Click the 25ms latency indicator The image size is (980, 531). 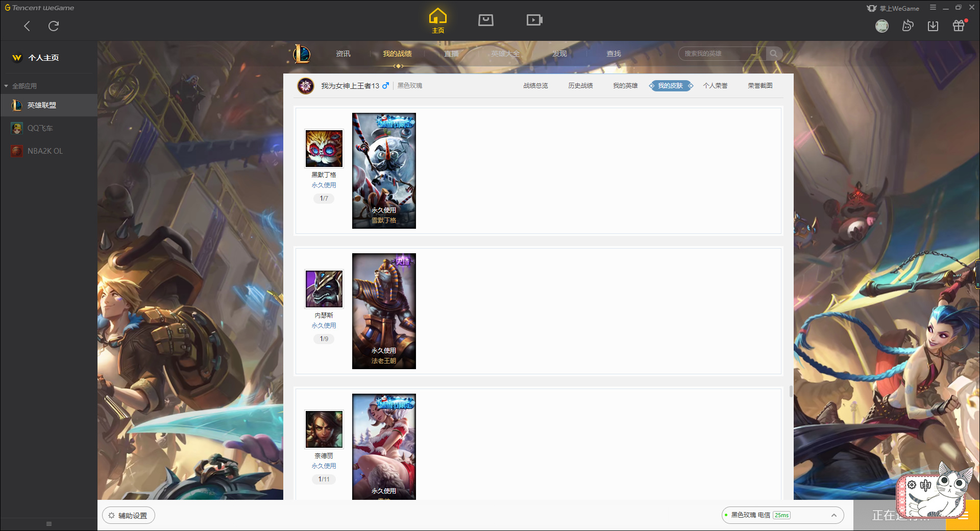pyautogui.click(x=781, y=515)
